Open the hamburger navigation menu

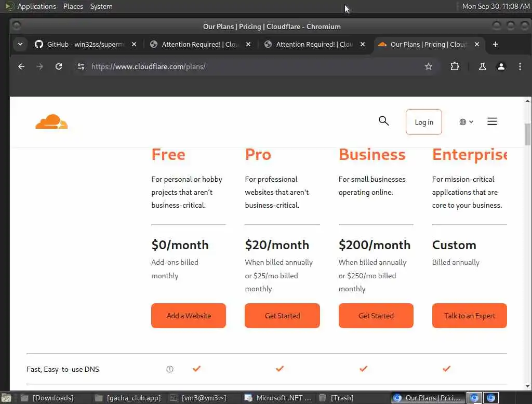(492, 122)
